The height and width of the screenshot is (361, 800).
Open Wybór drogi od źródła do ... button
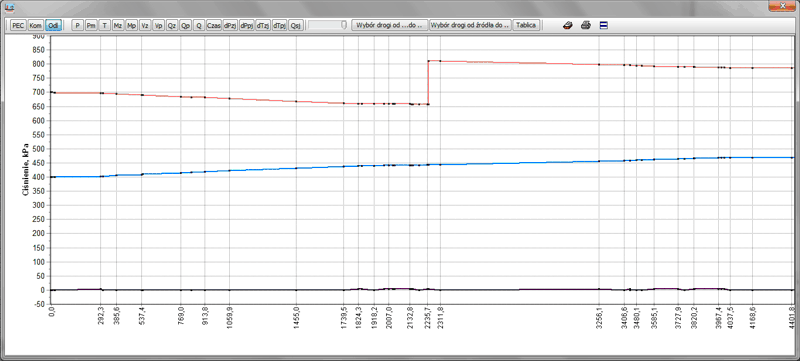(x=470, y=25)
